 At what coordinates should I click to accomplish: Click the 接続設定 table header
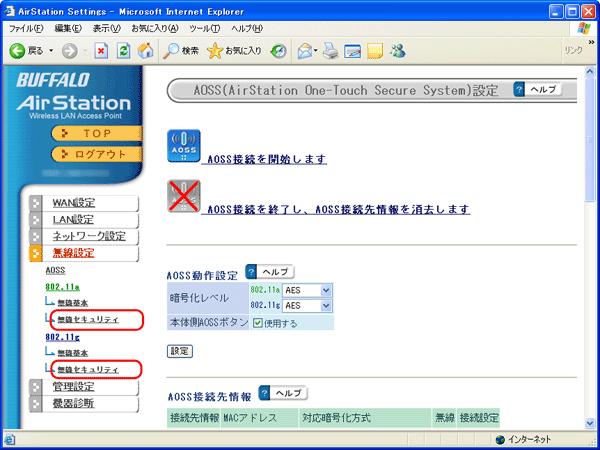[x=478, y=418]
